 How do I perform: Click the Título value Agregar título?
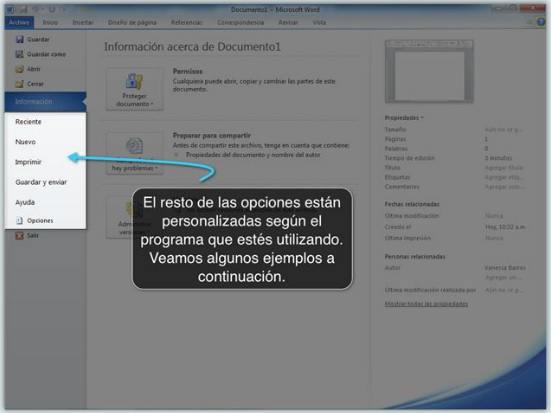pyautogui.click(x=504, y=168)
